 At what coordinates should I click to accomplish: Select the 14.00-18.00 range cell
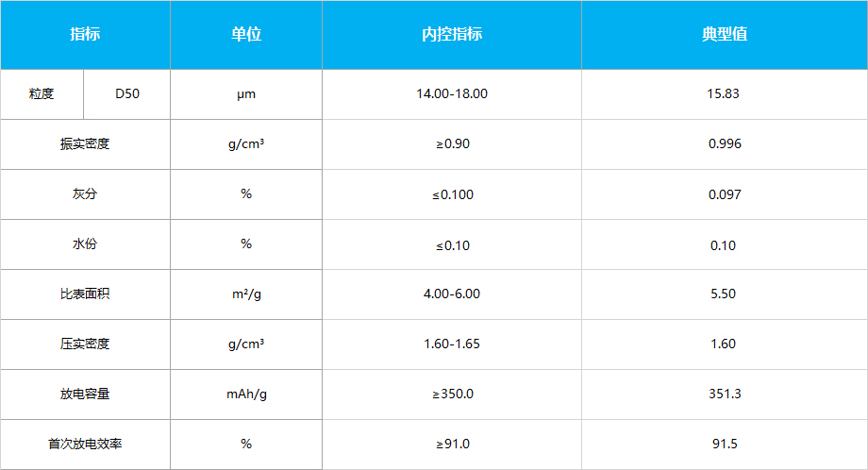click(452, 94)
